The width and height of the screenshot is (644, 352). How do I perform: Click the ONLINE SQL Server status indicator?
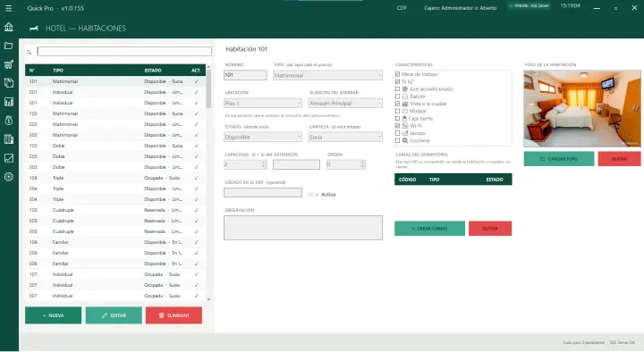(529, 6)
